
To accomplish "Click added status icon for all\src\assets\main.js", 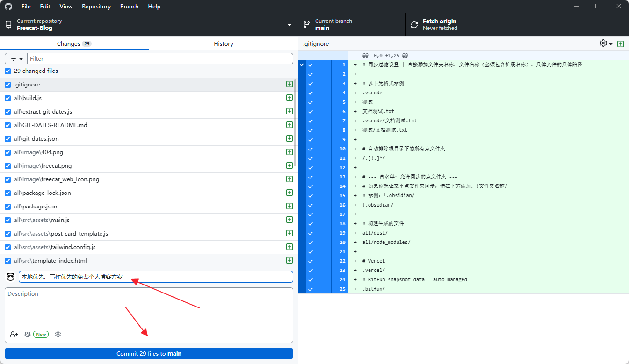I will tap(289, 220).
